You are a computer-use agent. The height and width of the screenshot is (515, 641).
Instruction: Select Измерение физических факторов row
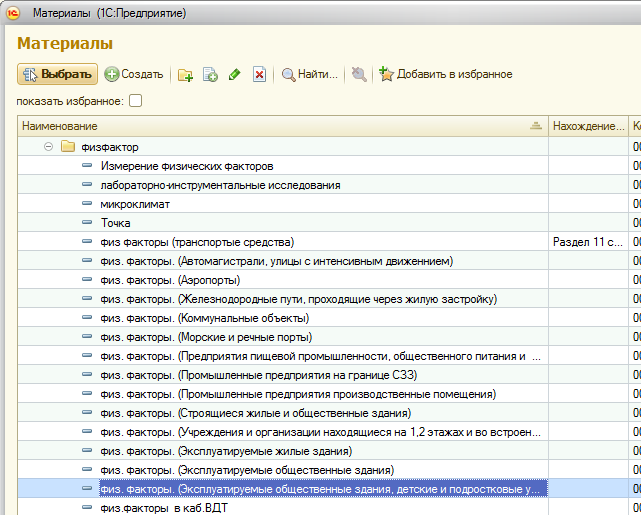[x=187, y=166]
